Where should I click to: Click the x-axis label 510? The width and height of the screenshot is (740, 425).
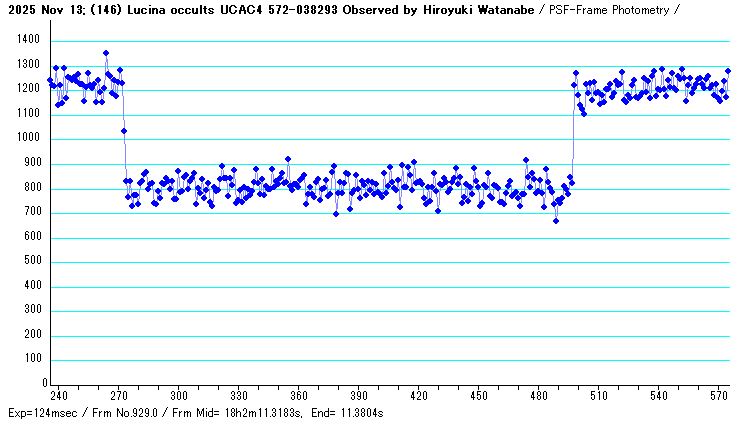[599, 395]
